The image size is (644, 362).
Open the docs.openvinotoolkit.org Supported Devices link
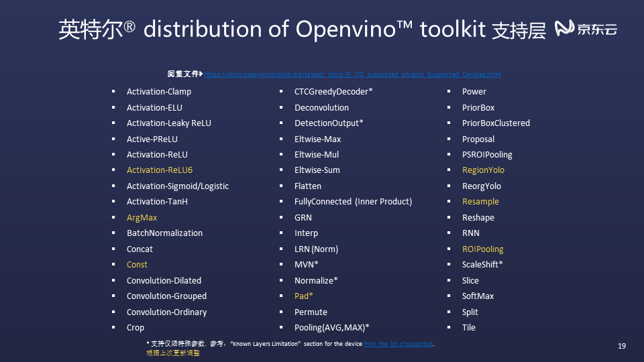(352, 74)
